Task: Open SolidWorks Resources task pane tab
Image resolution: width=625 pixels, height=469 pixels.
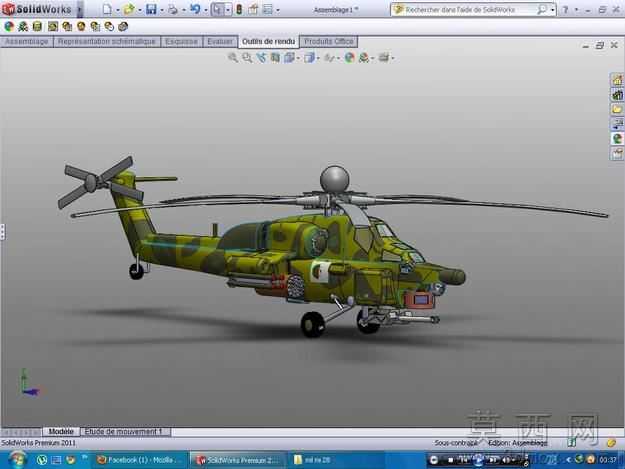Action: 617,80
